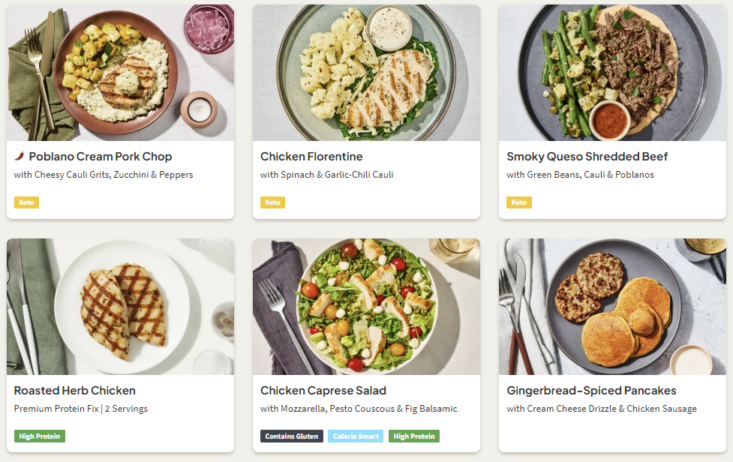Click the Calorie Smart badge
733x462 pixels.
[355, 436]
